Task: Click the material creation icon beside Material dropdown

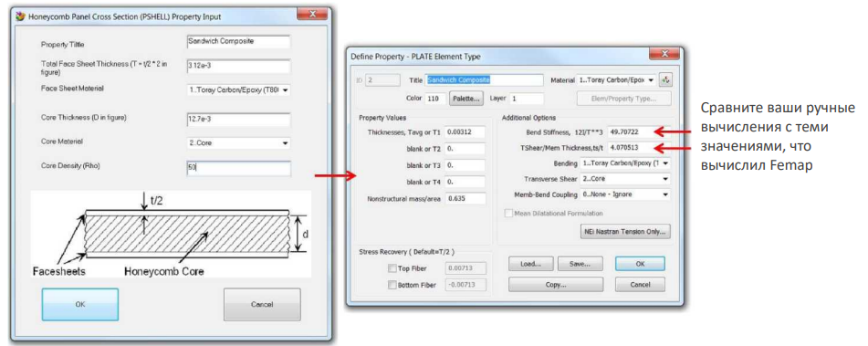Action: click(x=666, y=79)
